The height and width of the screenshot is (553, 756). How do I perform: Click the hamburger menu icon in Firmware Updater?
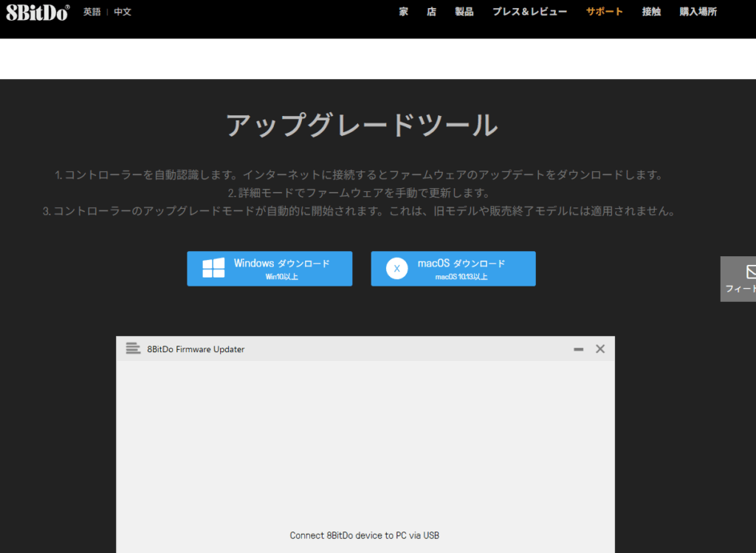133,348
